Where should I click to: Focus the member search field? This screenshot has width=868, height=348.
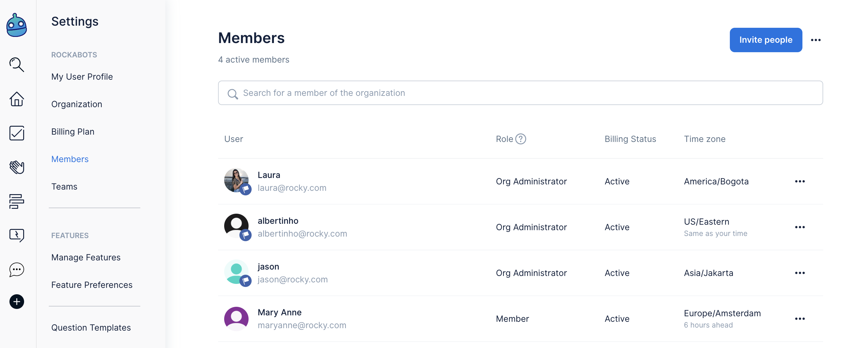520,93
